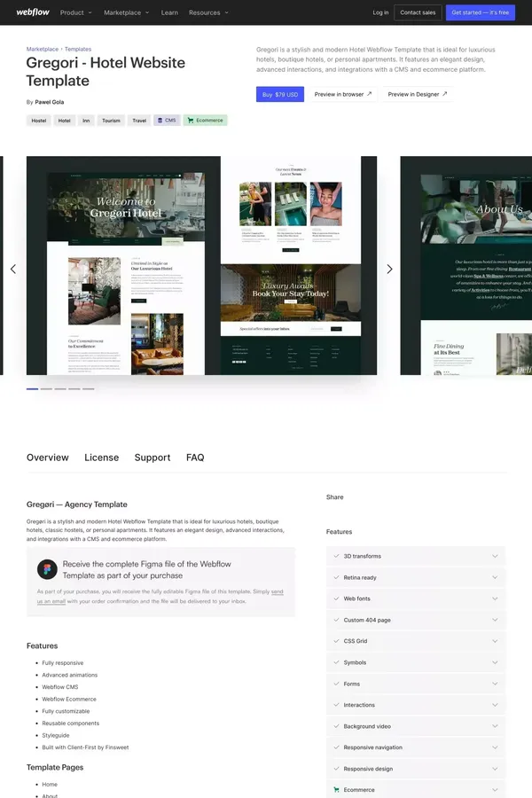Click the Log in link

click(x=380, y=12)
